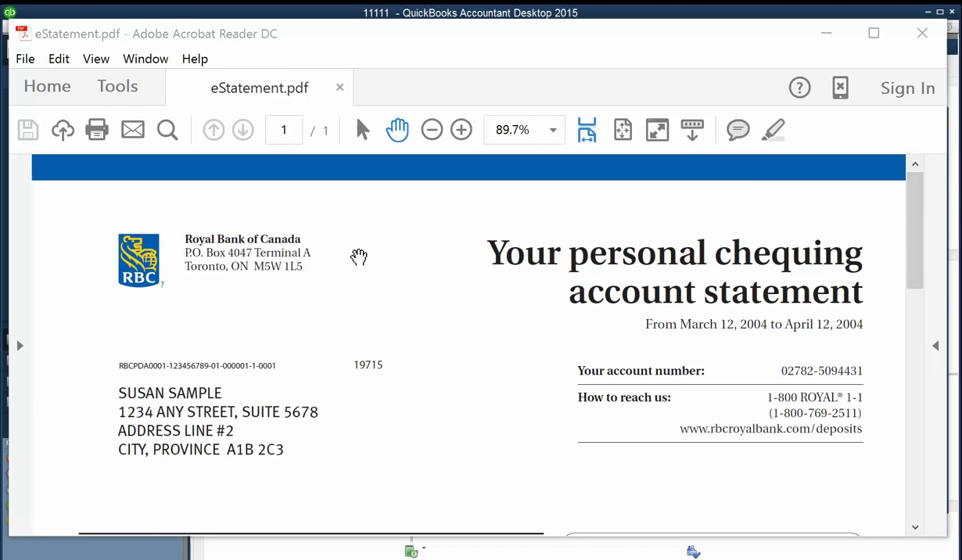
Task: Activate the Hand pan tool
Action: 397,130
